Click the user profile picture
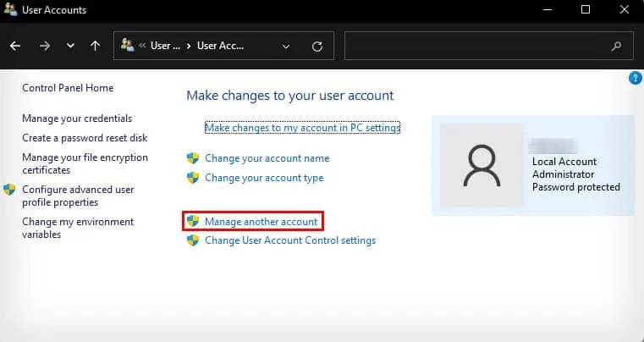This screenshot has width=644, height=342. (482, 165)
